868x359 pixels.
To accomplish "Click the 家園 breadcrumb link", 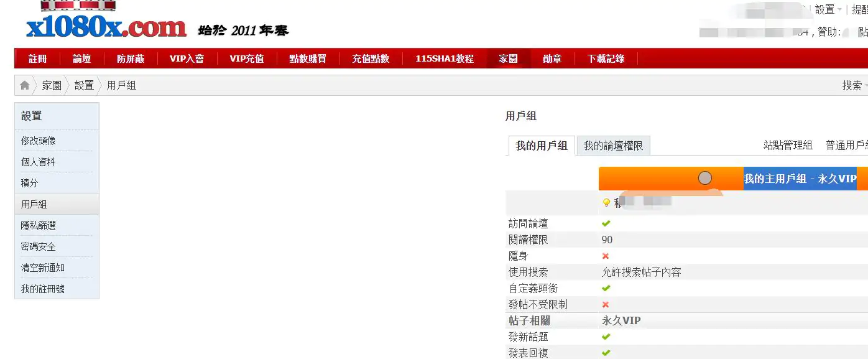I will coord(52,85).
